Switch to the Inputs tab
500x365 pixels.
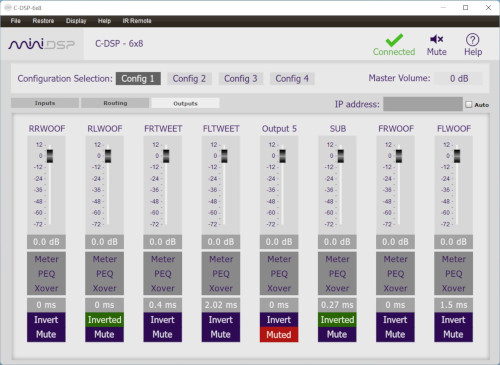click(x=45, y=103)
